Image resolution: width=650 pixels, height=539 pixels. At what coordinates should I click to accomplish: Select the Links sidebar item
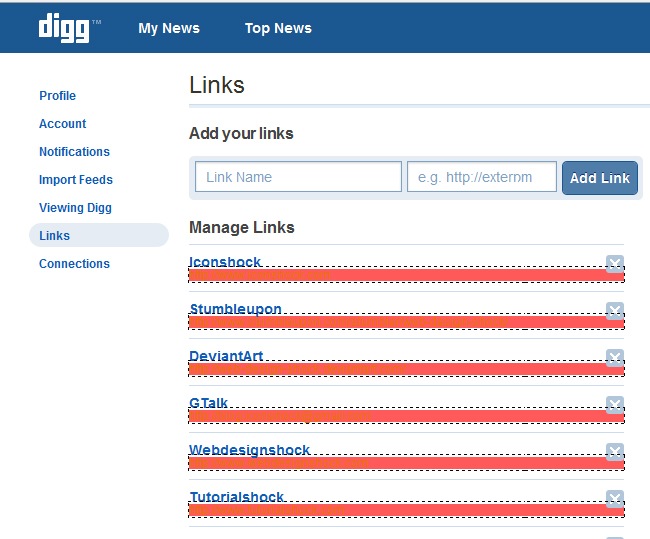[x=55, y=236]
